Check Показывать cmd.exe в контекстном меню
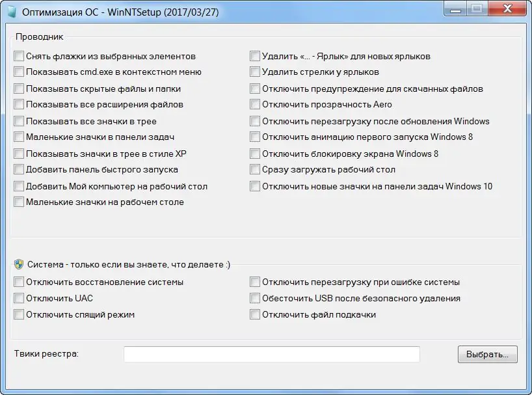The width and height of the screenshot is (532, 395). pyautogui.click(x=19, y=72)
